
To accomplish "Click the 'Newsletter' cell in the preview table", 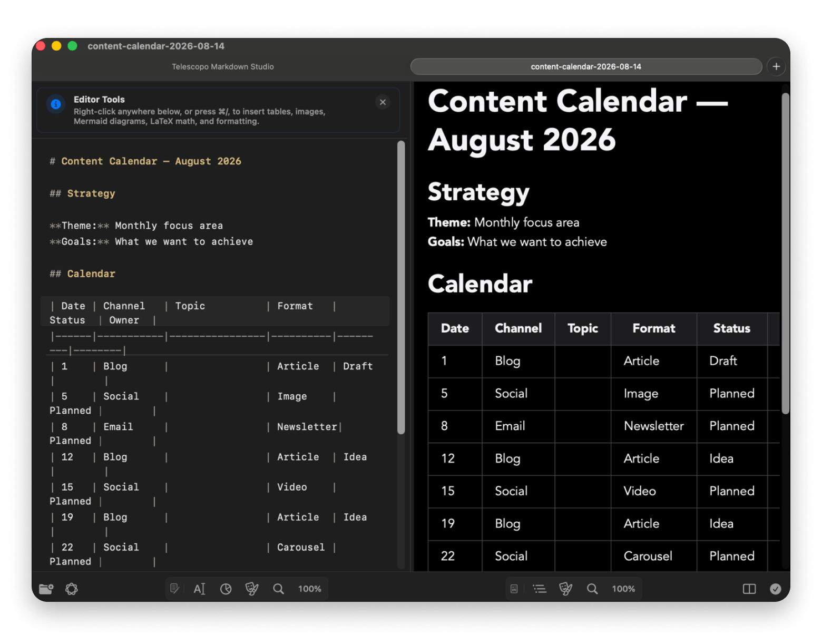I will point(654,426).
